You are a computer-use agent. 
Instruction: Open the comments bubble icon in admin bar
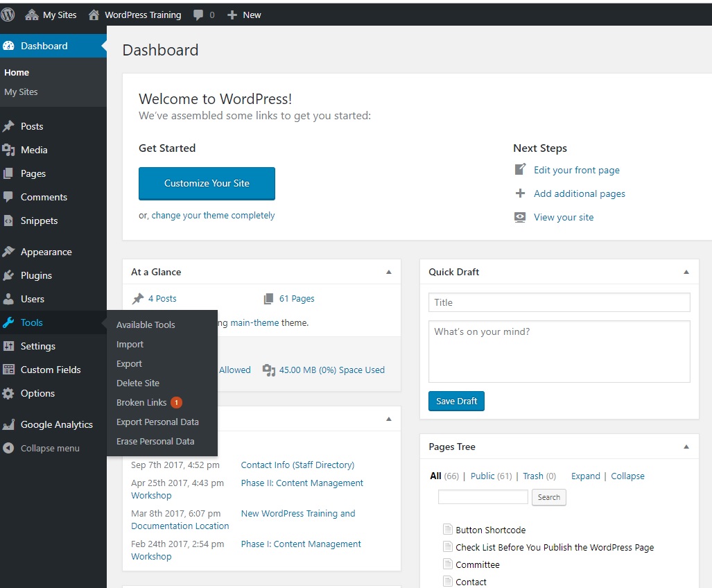tap(198, 15)
